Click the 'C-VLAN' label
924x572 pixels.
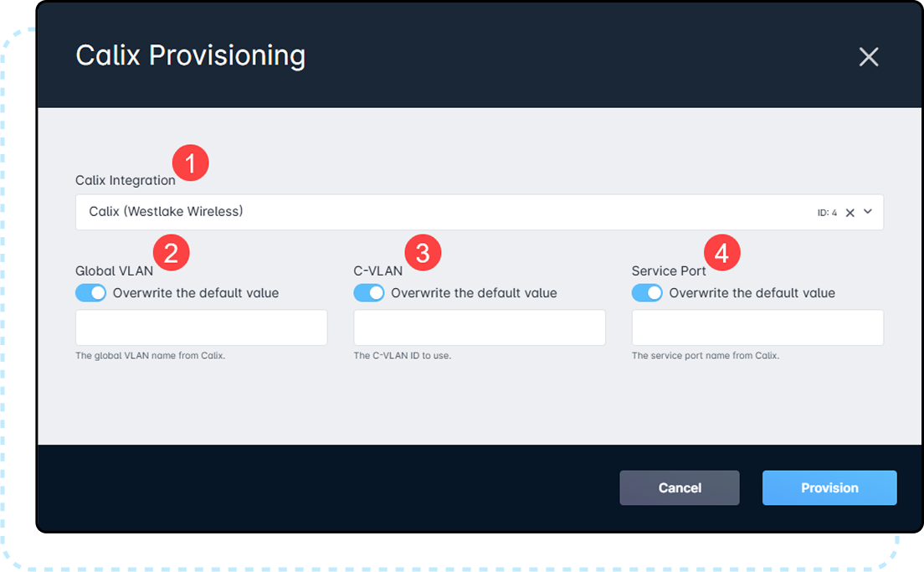click(x=378, y=271)
